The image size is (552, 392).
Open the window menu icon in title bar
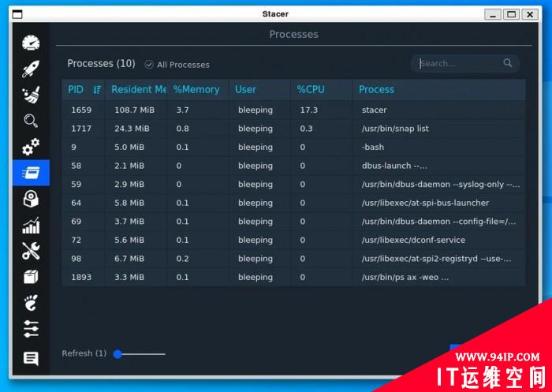point(17,14)
